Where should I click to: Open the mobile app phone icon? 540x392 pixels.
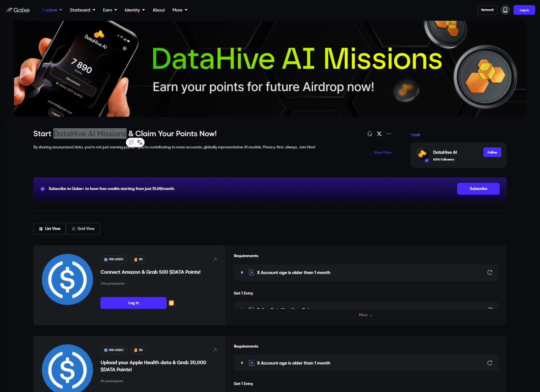point(505,10)
